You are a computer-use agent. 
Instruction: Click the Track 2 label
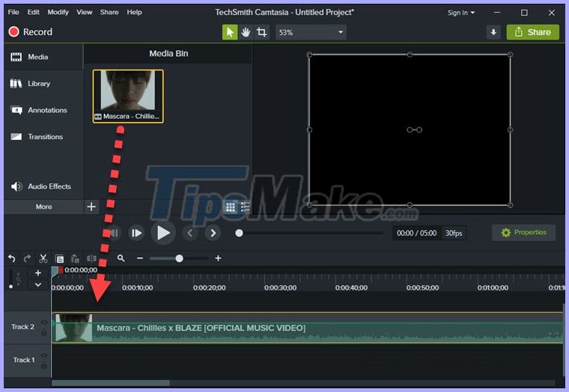pyautogui.click(x=22, y=327)
